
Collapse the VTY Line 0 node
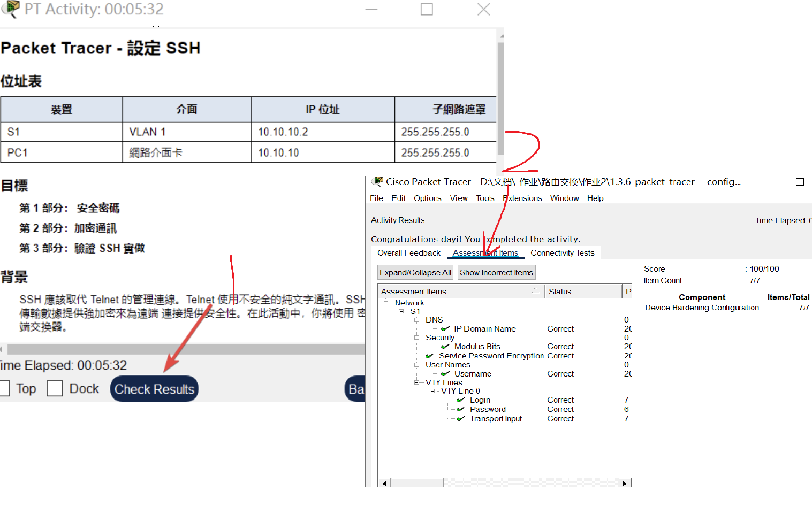[432, 391]
